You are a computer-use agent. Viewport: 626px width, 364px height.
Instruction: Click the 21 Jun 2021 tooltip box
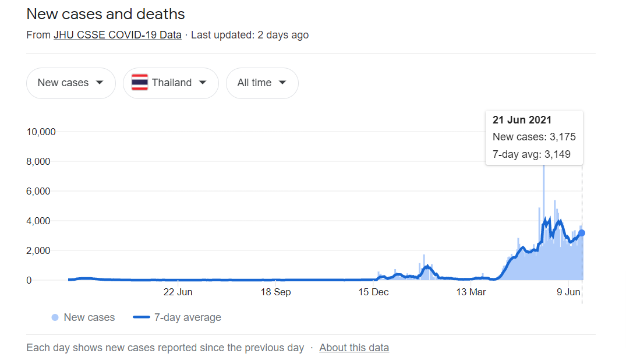534,137
